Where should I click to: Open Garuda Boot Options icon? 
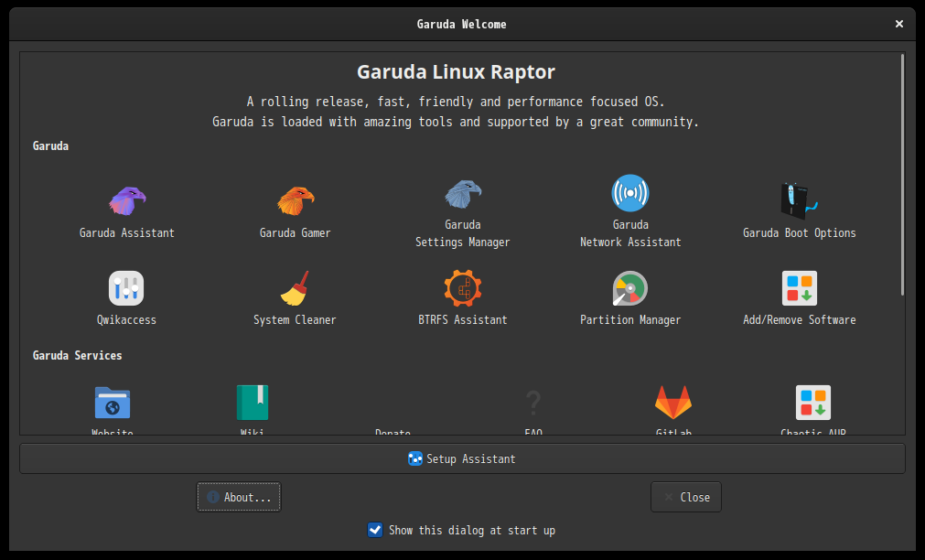(x=799, y=200)
